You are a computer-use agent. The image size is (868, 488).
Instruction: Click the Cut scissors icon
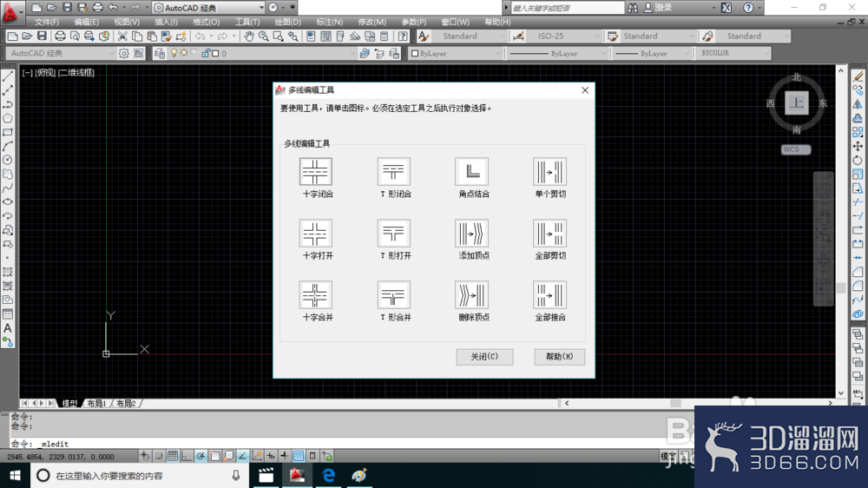(x=122, y=36)
